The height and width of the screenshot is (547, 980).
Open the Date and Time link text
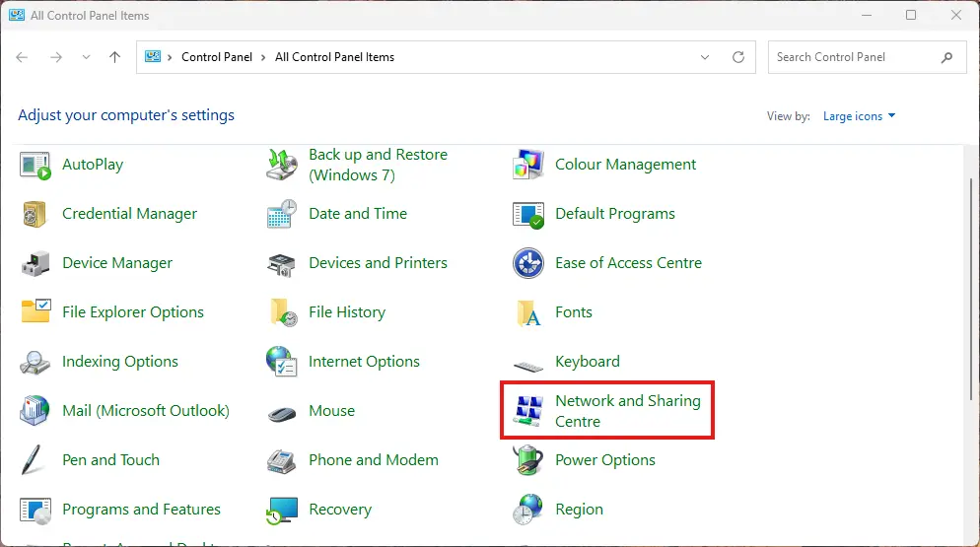coord(358,214)
